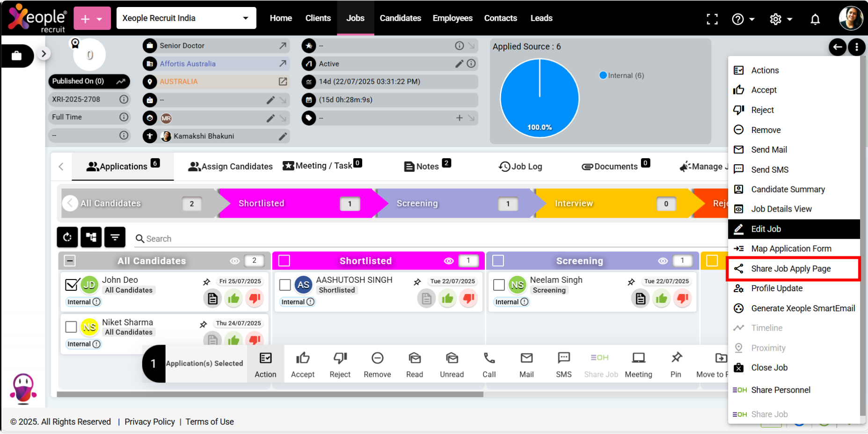Click thumbs down on AASHUTOSH SINGH card

pos(468,298)
